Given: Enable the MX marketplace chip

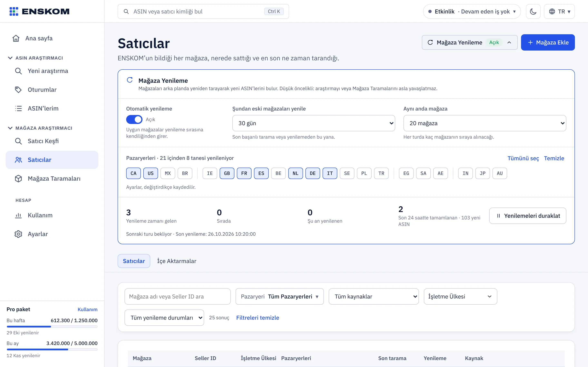Looking at the screenshot, I should pos(168,173).
